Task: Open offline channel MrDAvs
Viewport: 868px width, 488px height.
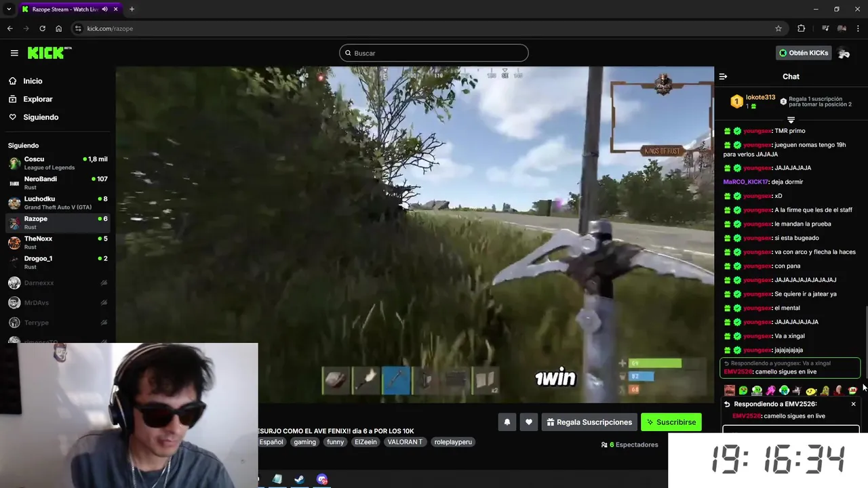Action: point(58,303)
